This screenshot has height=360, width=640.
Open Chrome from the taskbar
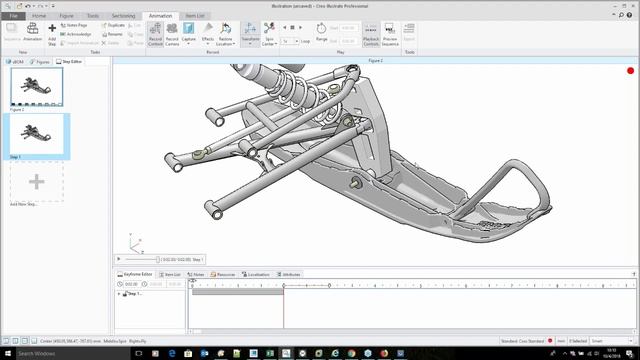(x=351, y=353)
